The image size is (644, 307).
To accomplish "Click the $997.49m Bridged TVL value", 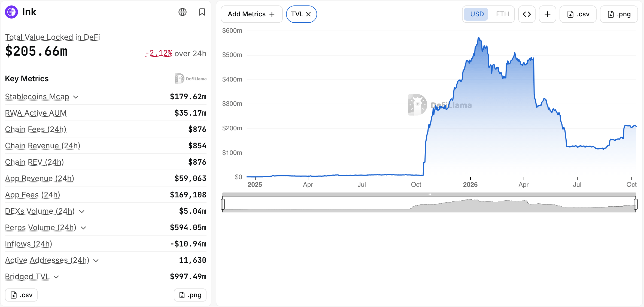I will coord(188,277).
